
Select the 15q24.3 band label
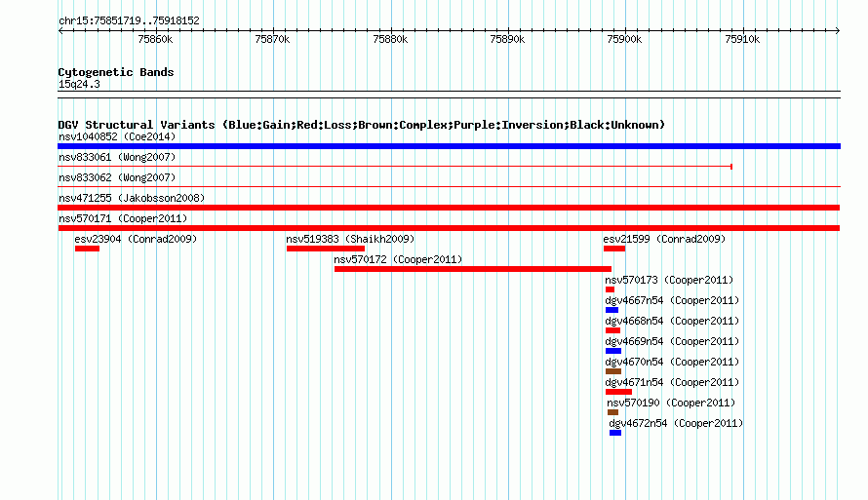click(79, 84)
